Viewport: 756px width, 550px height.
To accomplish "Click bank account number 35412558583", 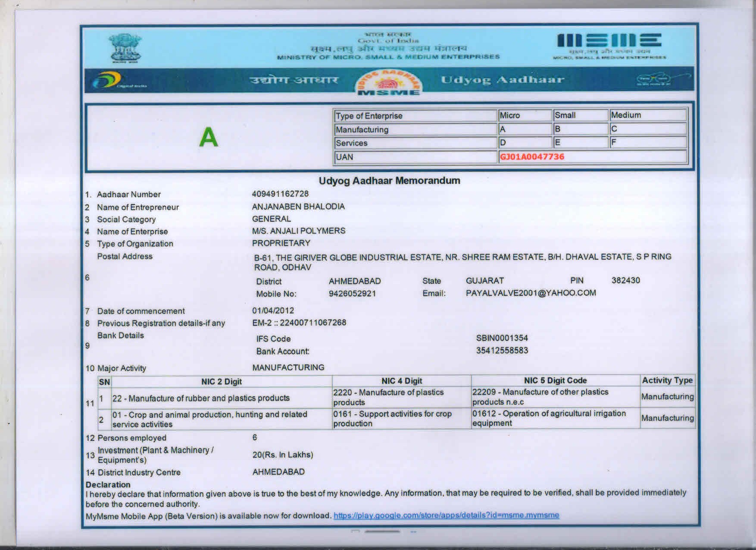I will click(x=502, y=350).
